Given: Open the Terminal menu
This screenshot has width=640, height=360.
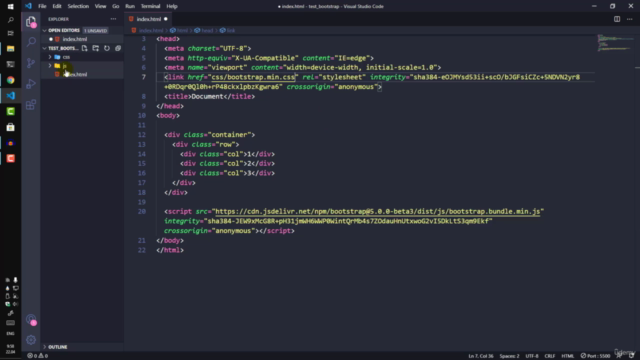Looking at the screenshot, I should [x=151, y=6].
